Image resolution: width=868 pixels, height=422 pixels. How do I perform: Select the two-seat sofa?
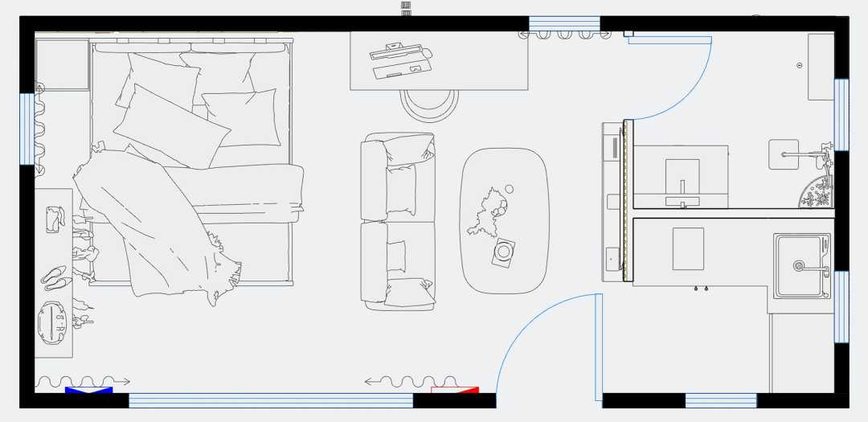(398, 221)
